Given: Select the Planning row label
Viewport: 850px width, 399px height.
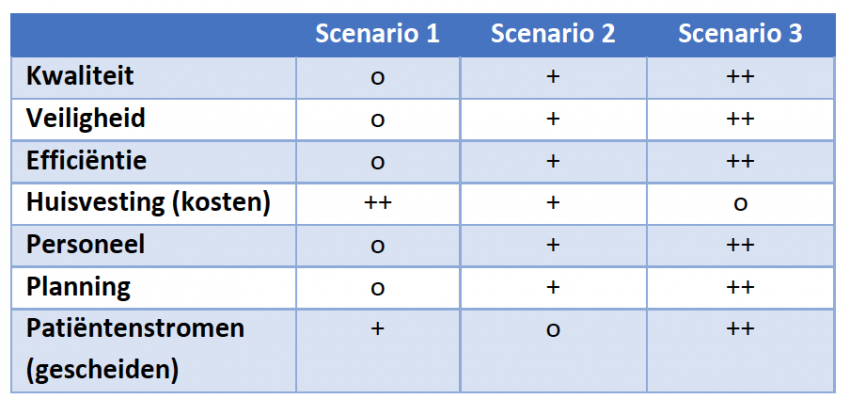Looking at the screenshot, I should click(x=79, y=287).
